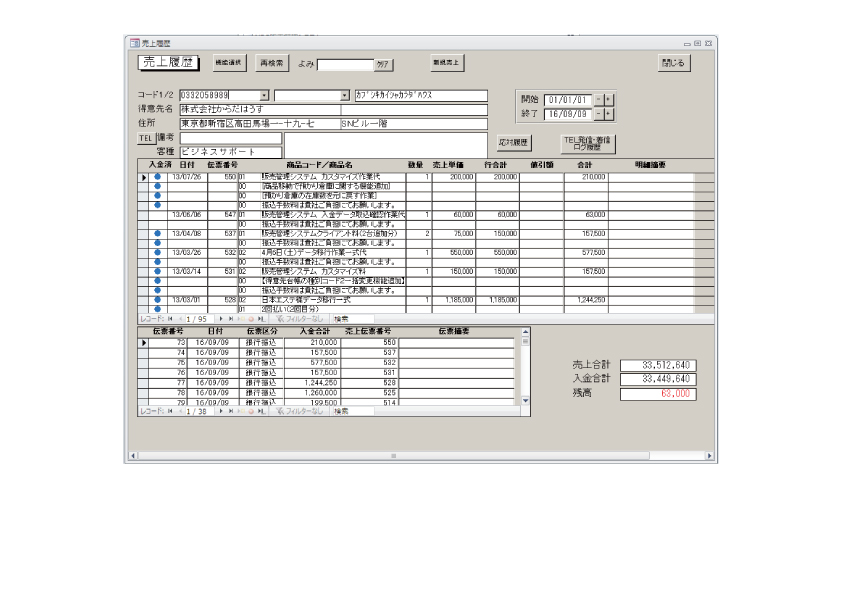This screenshot has height=595, width=842.
Task: Go to next record in payment list
Action: point(221,411)
